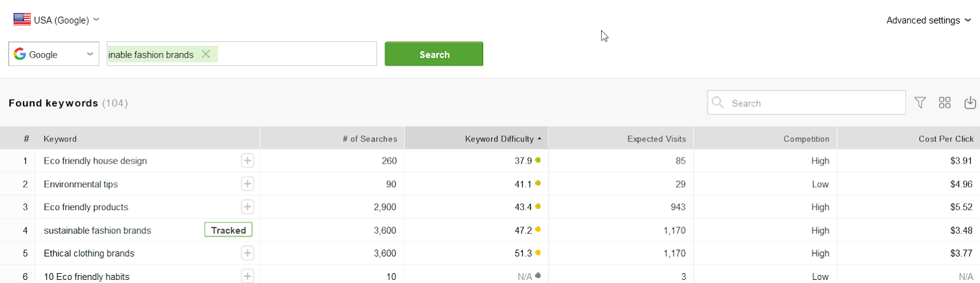This screenshot has height=283, width=980.
Task: Open the Google search engine dropdown
Action: pyautogui.click(x=54, y=54)
